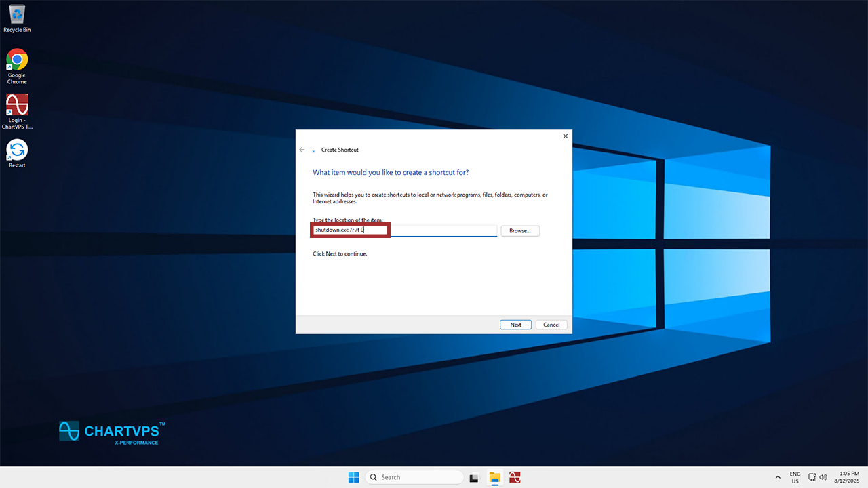Close the Create Shortcut dialog
The image size is (868, 488).
(x=566, y=136)
